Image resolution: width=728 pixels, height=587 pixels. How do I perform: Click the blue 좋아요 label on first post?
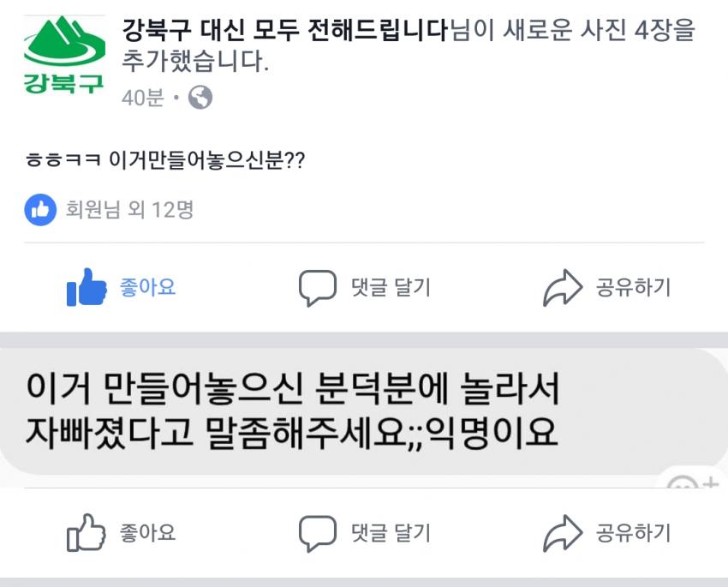click(147, 287)
